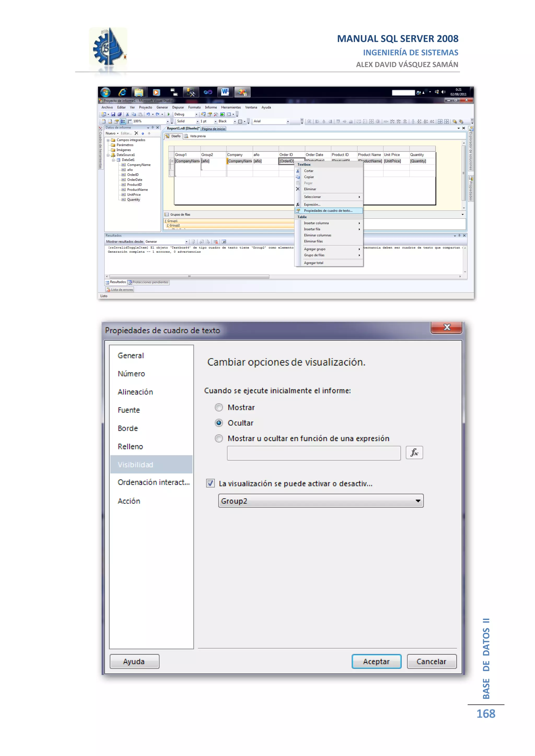Select the Ocultar radio button

tap(219, 423)
